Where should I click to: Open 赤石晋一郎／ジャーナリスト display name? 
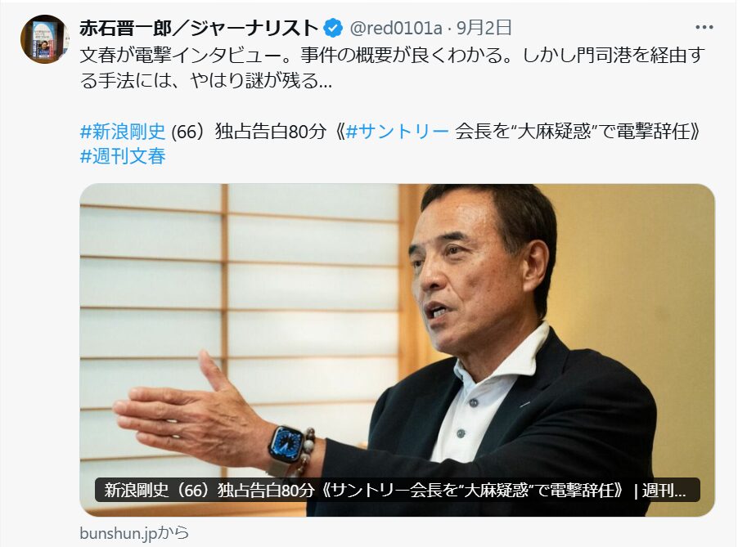click(198, 28)
